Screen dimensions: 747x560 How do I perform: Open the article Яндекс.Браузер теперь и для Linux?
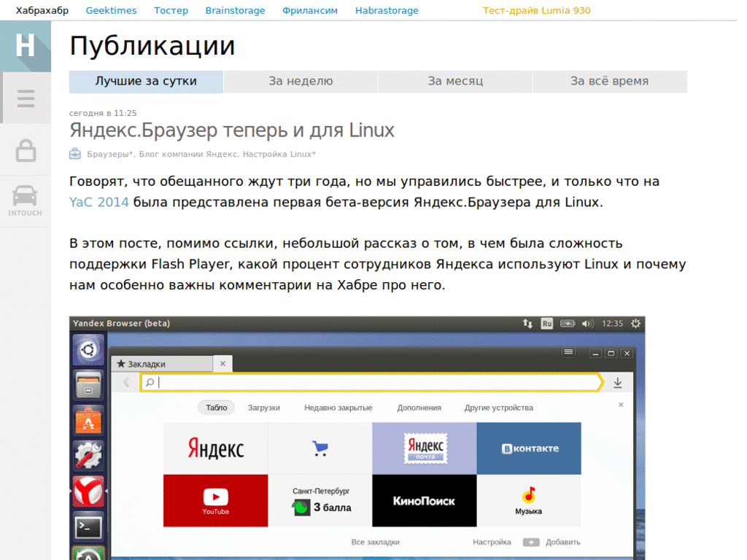click(x=231, y=130)
